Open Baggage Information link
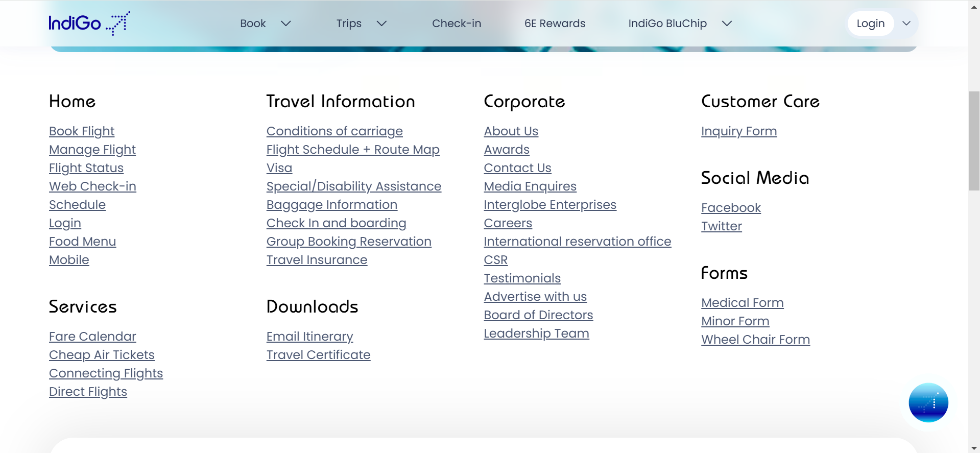The image size is (980, 453). (x=332, y=205)
